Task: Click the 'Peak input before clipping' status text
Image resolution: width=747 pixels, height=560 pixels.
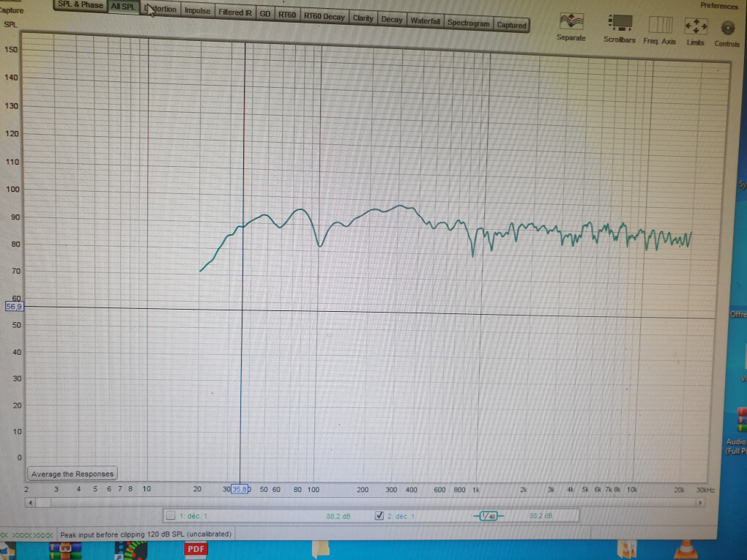Action: click(145, 534)
